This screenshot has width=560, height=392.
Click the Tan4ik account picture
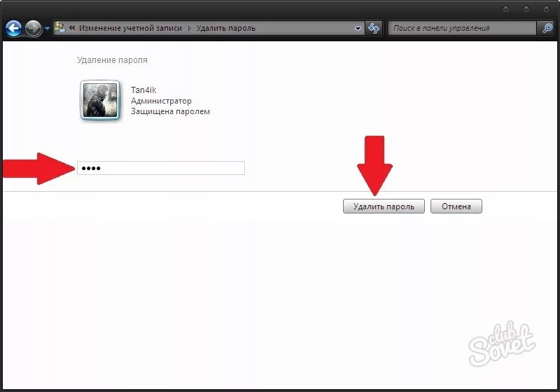(100, 100)
